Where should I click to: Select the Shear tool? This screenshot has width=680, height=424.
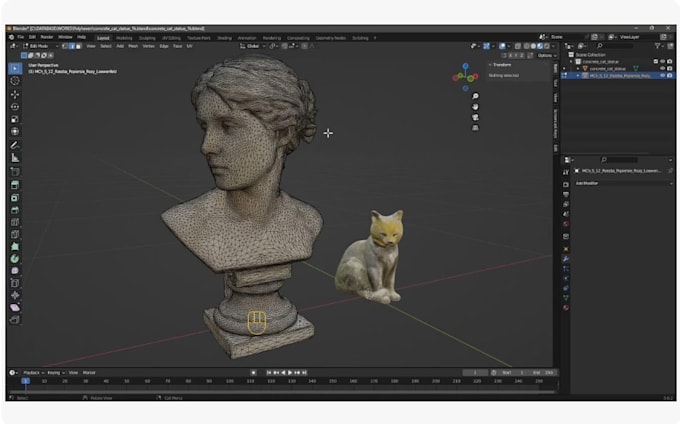point(15,307)
